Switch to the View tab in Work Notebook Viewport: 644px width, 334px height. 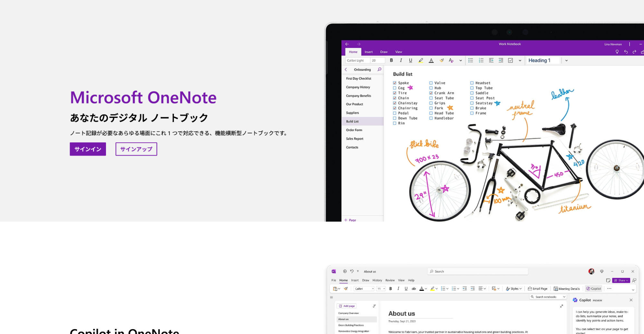pyautogui.click(x=399, y=52)
